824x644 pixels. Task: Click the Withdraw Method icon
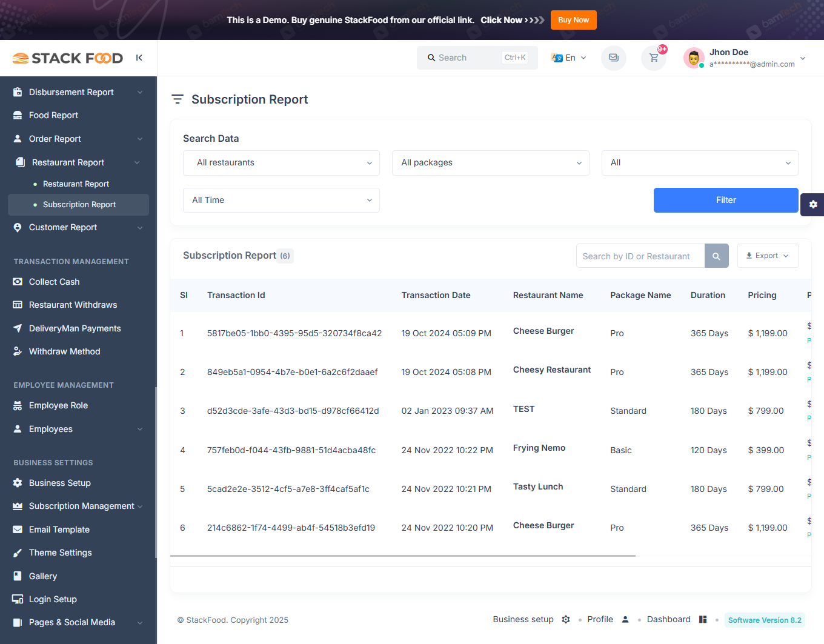click(x=18, y=351)
